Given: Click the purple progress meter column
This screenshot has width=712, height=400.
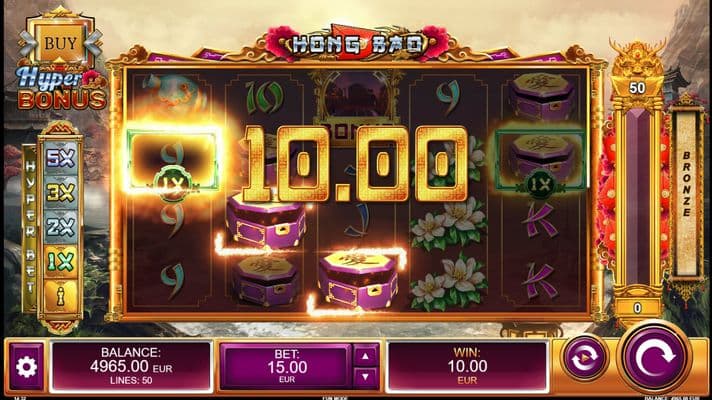Looking at the screenshot, I should point(638,197).
